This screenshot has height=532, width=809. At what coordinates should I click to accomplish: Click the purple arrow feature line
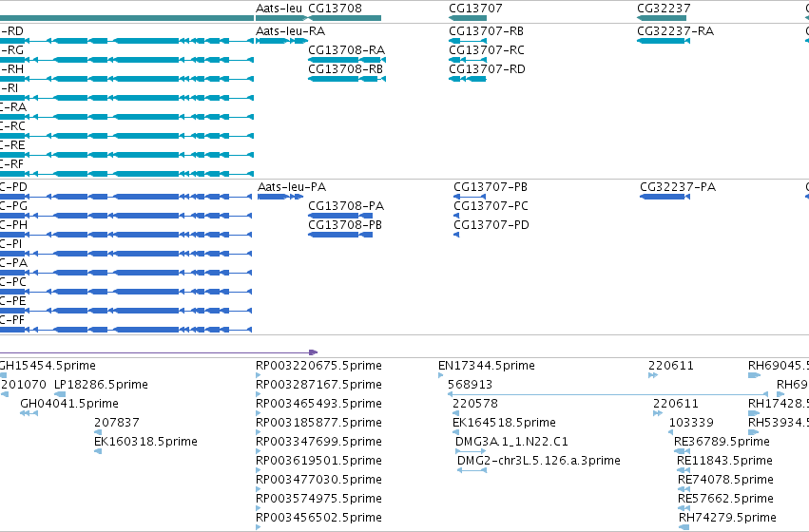coord(159,352)
